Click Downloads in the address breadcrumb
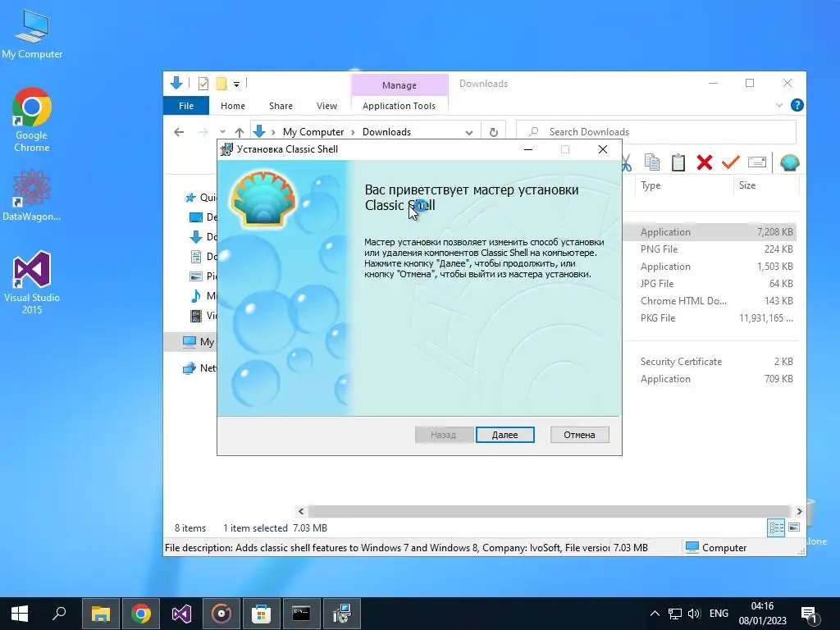840x630 pixels. pos(386,132)
